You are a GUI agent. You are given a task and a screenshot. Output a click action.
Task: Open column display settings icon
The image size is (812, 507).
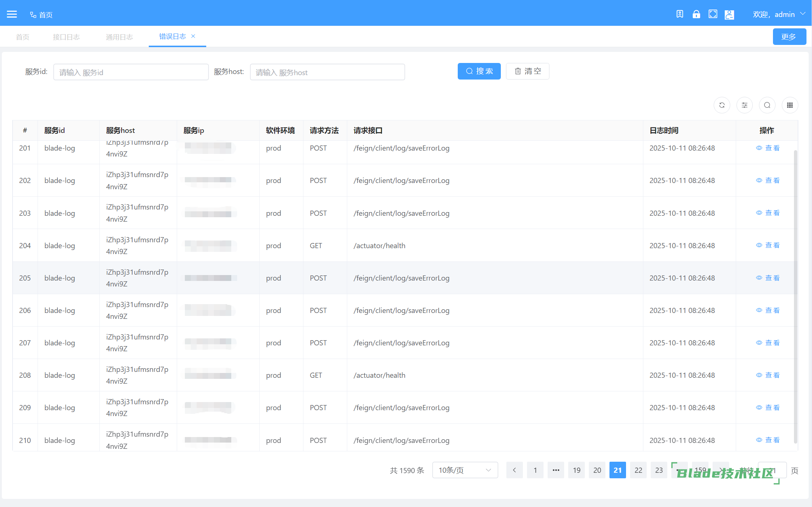[x=744, y=105]
